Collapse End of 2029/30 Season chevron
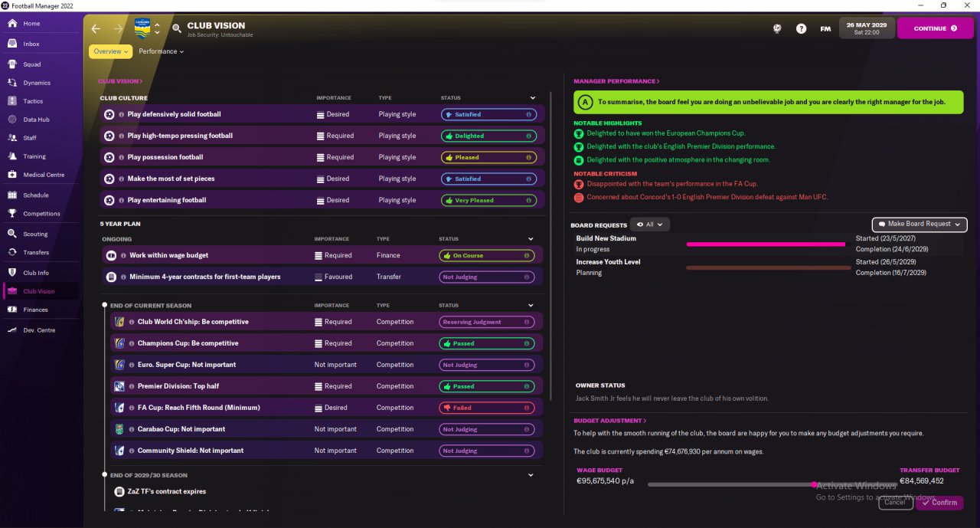 pyautogui.click(x=531, y=475)
